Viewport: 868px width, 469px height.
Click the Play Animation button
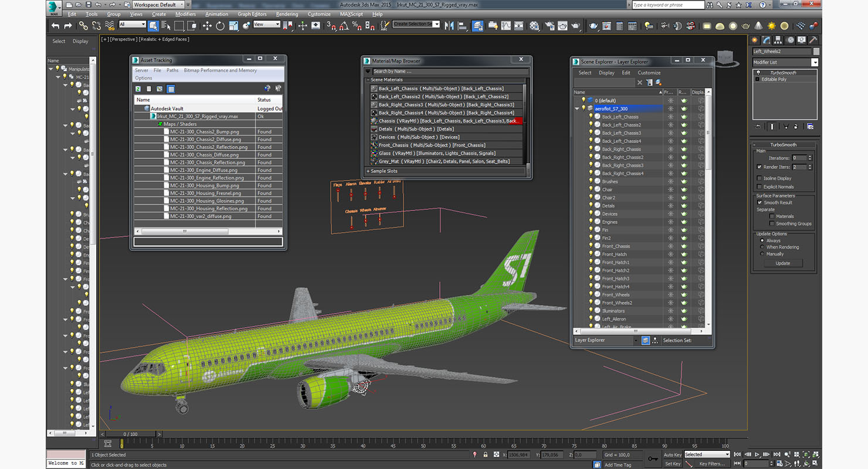(x=757, y=454)
